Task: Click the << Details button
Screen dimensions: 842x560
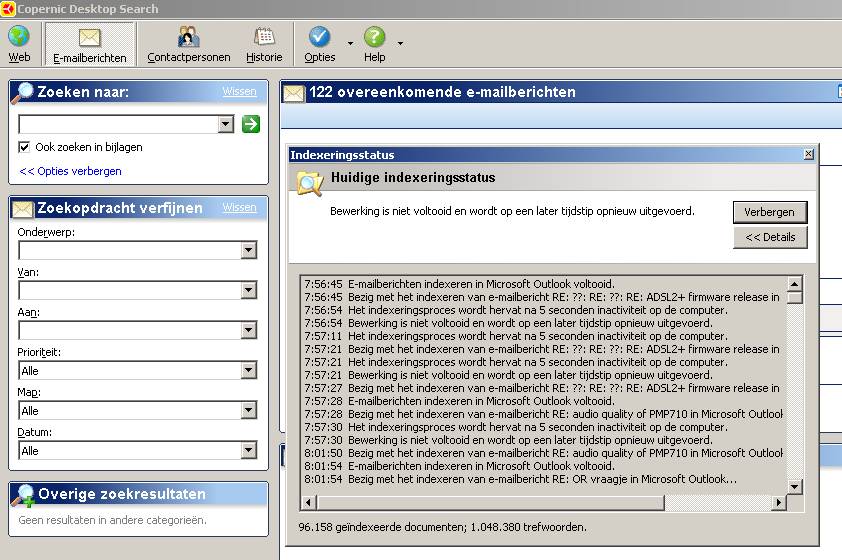Action: coord(770,237)
